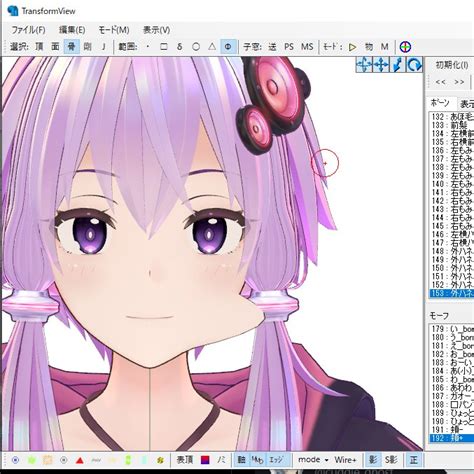Toggle the Mo display button
Screen dimensions: 474x474
[257, 460]
